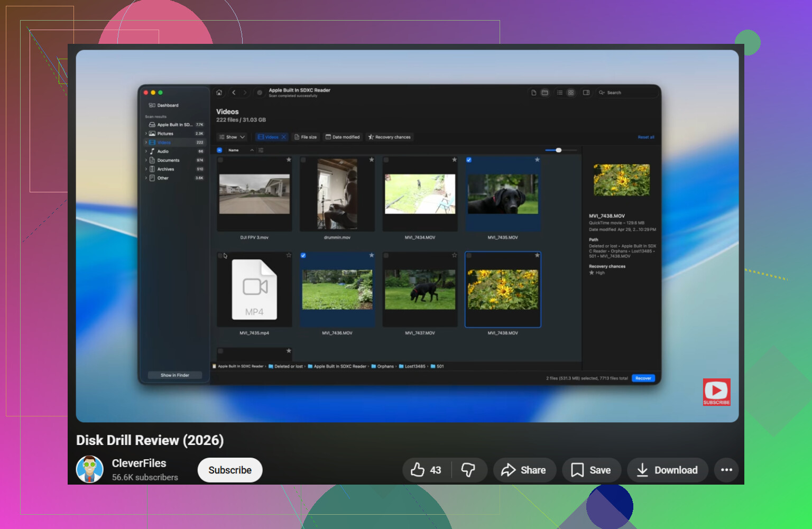This screenshot has height=529, width=812.
Task: Click the blue Recover button
Action: [x=643, y=378]
